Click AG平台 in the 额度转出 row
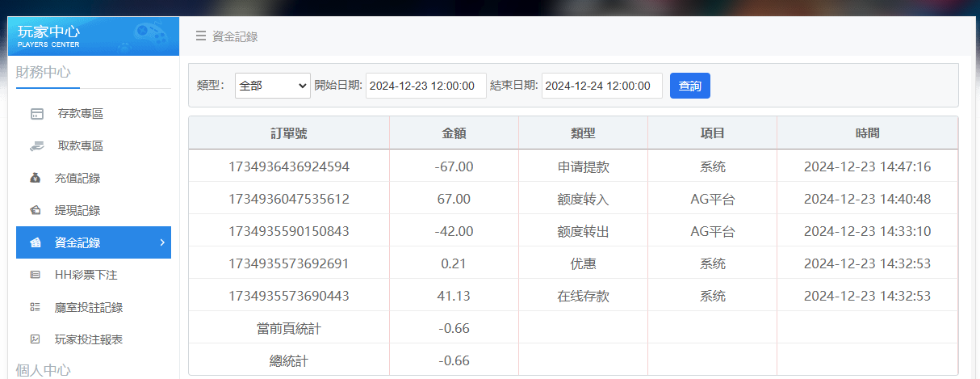Image resolution: width=980 pixels, height=379 pixels. (712, 231)
